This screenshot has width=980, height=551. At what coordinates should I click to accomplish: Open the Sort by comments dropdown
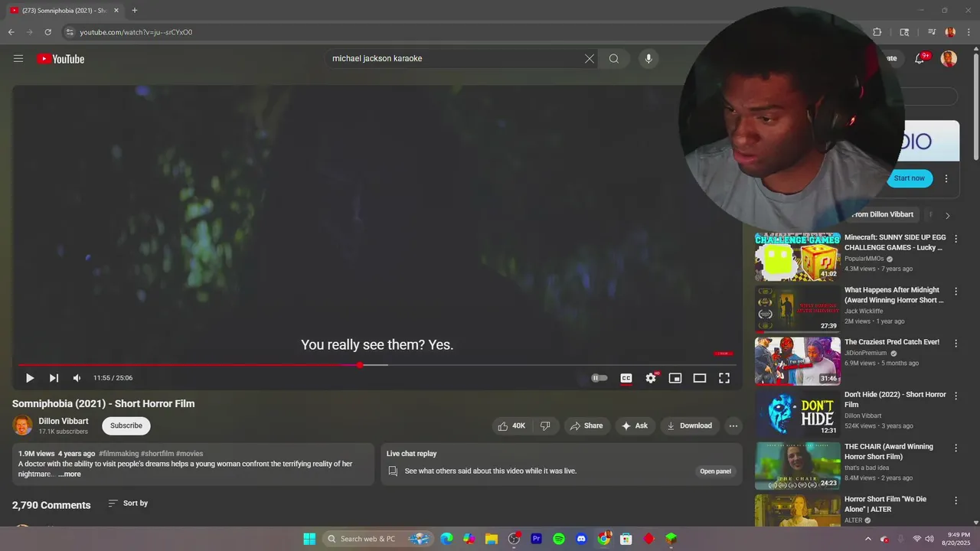coord(128,503)
